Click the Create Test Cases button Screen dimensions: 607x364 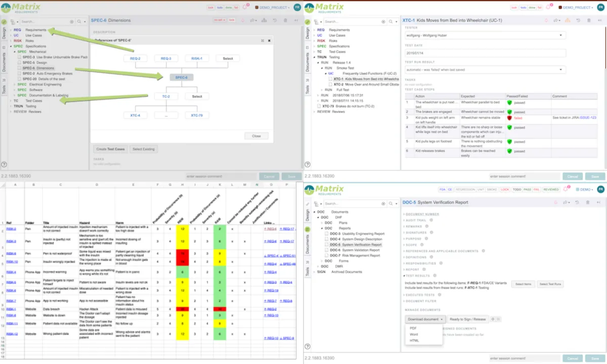pos(110,149)
